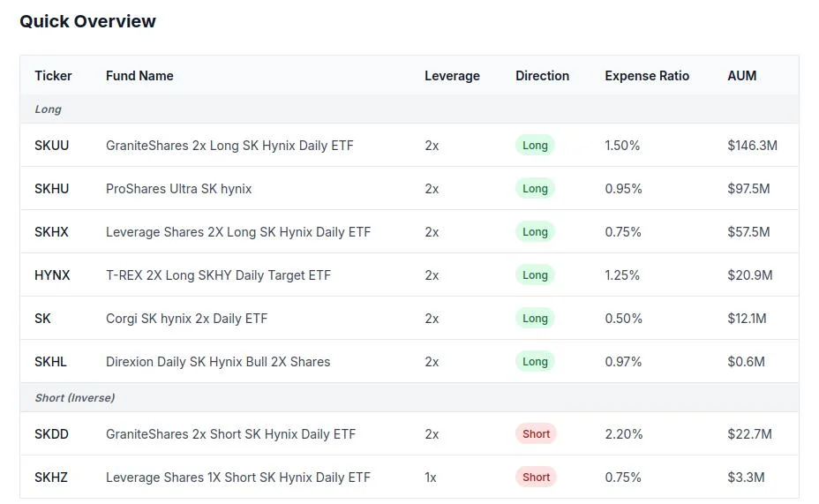The width and height of the screenshot is (819, 504).
Task: Select the SKHZ ticker cell
Action: tap(50, 478)
